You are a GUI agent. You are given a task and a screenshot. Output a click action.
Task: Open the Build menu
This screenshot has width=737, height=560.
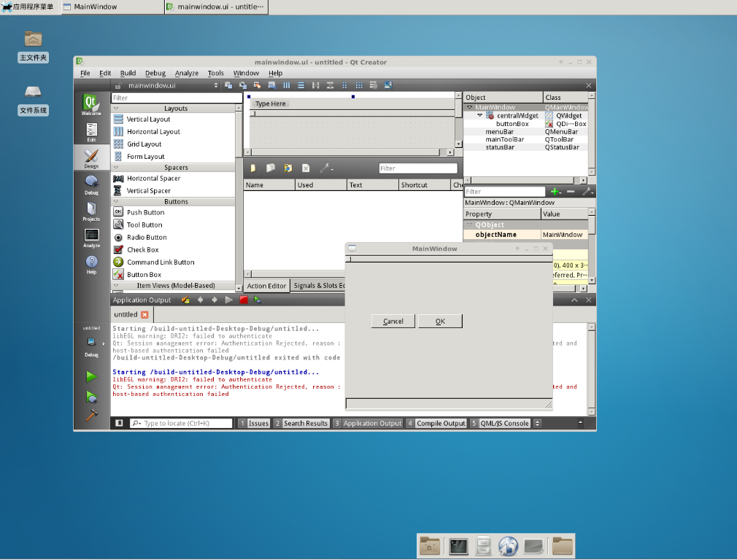(128, 73)
